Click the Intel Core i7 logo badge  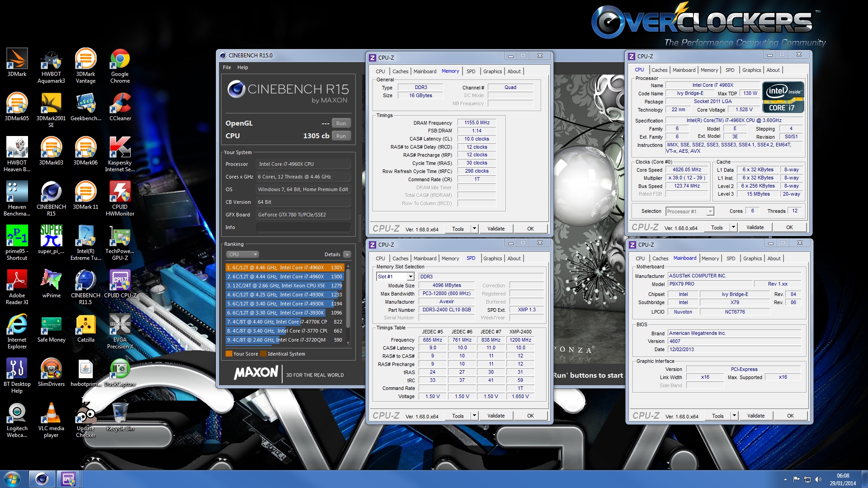(x=783, y=97)
